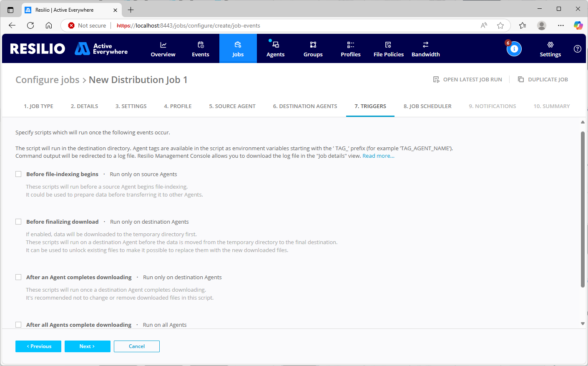Check Before finalizing download trigger
The image size is (588, 366).
(x=18, y=222)
